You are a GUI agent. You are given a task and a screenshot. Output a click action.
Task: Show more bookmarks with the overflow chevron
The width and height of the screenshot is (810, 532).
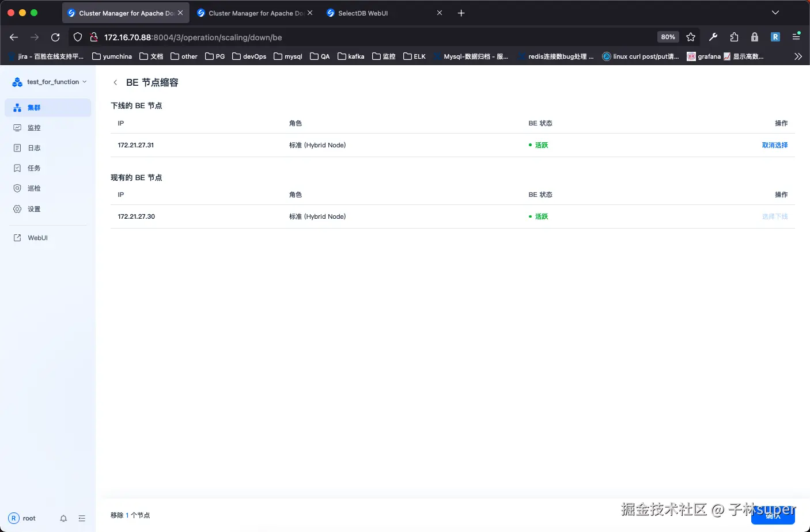pyautogui.click(x=798, y=56)
